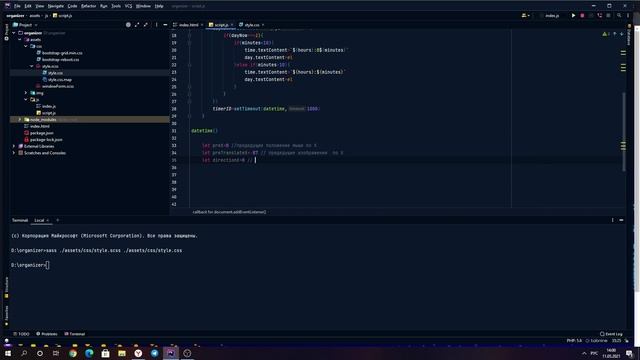
Task: Expand the node_modules folder
Action: [20, 120]
